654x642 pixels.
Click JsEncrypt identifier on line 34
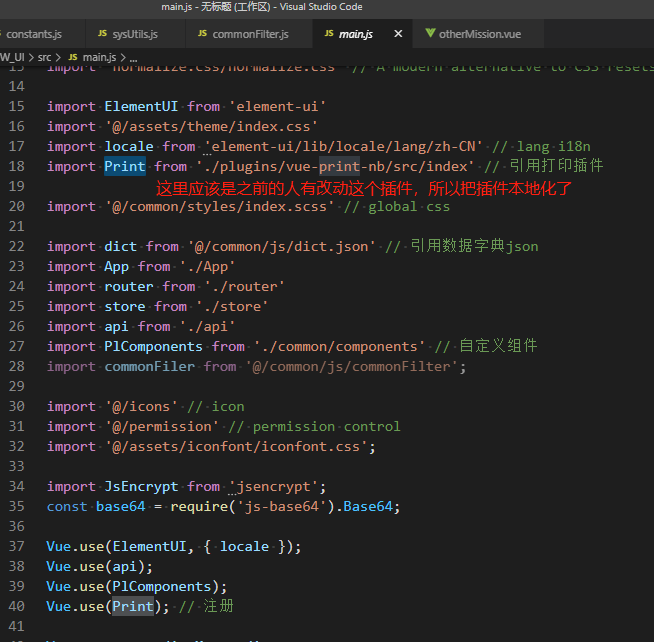141,487
